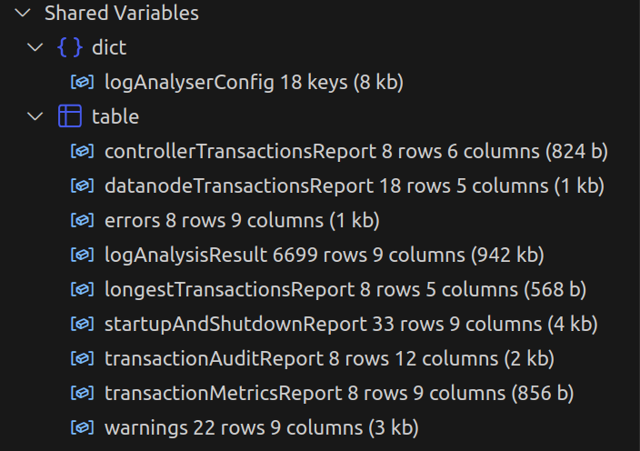Click the variable icon beside datanodeTransactionsReport
This screenshot has height=451, width=640.
83,186
